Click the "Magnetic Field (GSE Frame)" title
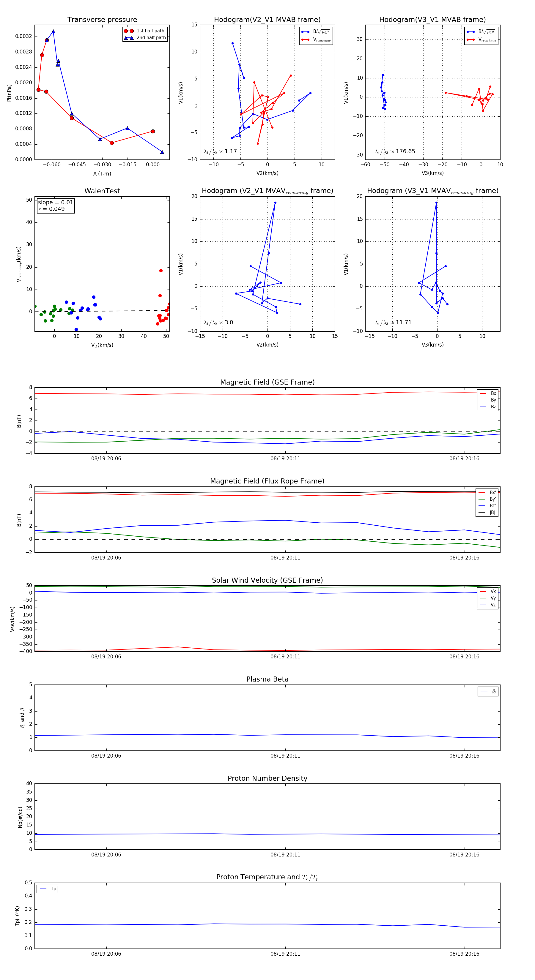 (267, 382)
